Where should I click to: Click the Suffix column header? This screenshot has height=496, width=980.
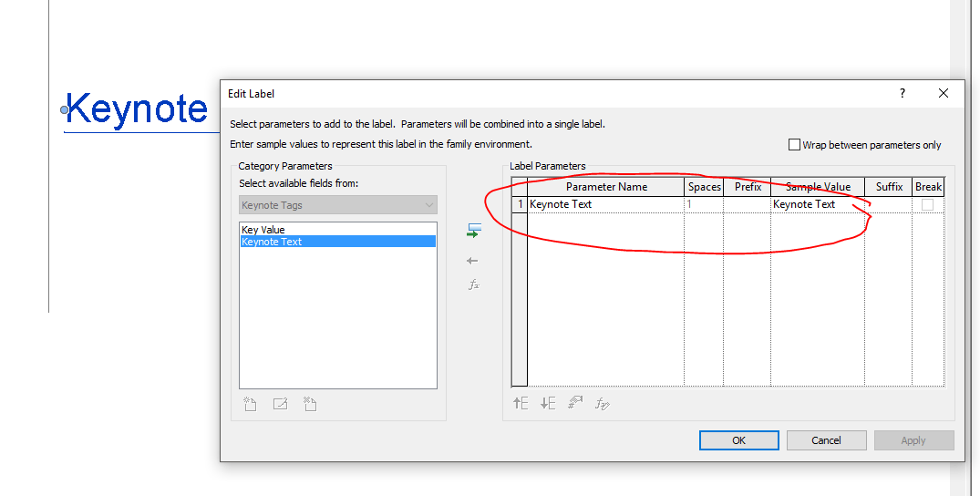(x=889, y=186)
